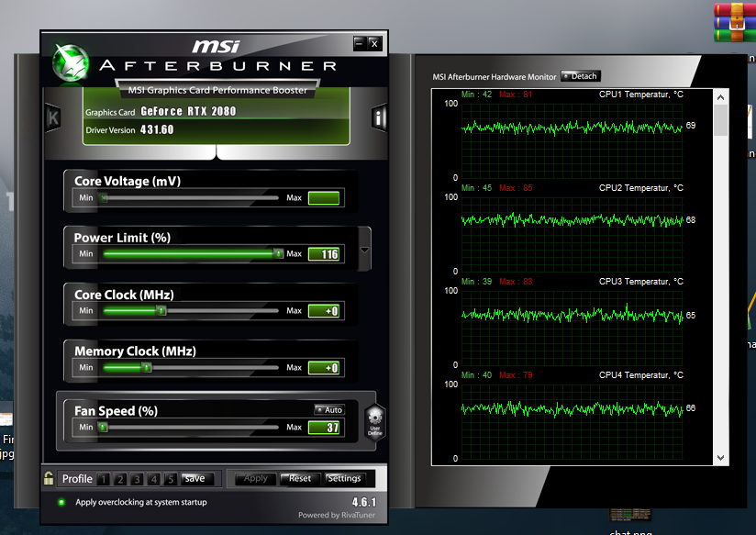Select profile slot 4

coord(154,478)
